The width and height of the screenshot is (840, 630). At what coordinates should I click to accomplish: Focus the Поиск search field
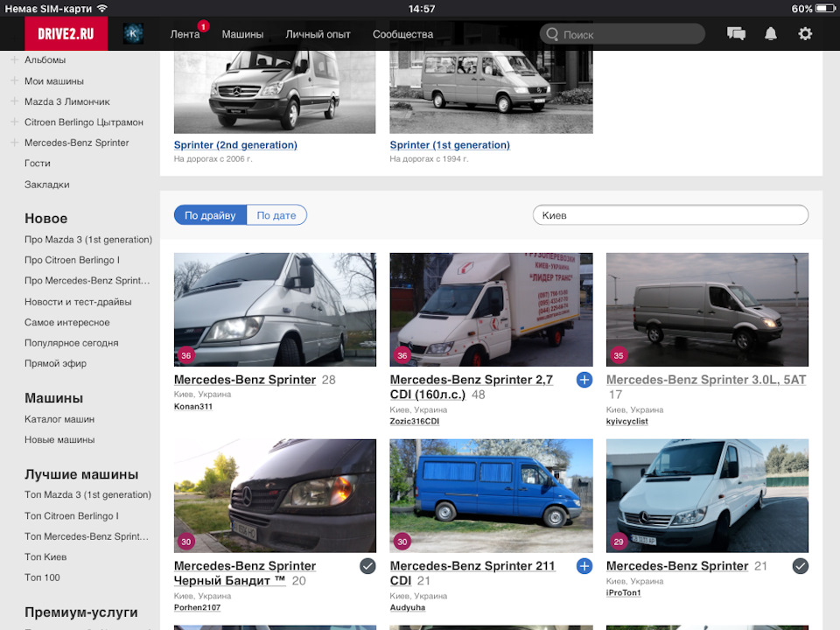[x=622, y=34]
